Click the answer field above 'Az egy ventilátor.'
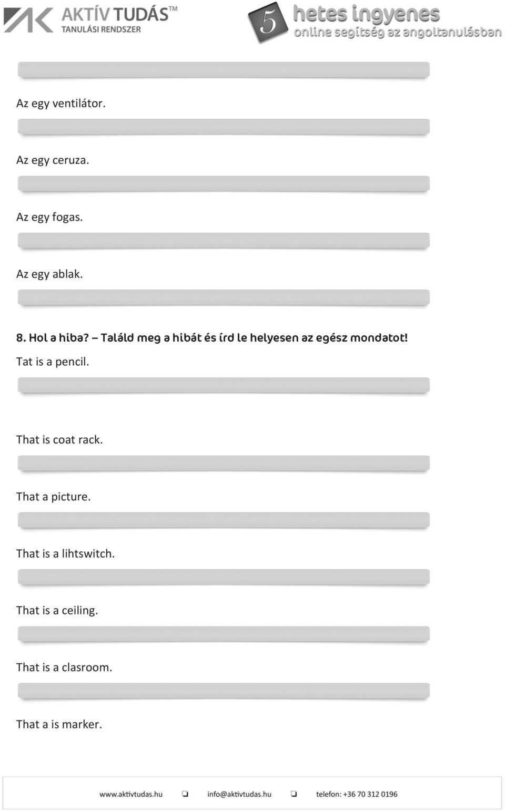 point(224,70)
